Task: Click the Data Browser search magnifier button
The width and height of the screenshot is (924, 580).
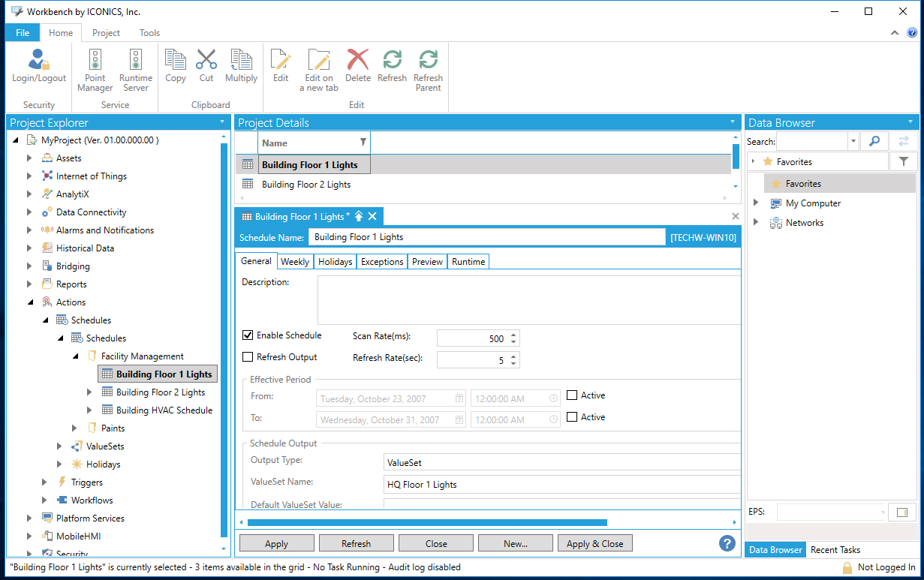Action: 874,141
